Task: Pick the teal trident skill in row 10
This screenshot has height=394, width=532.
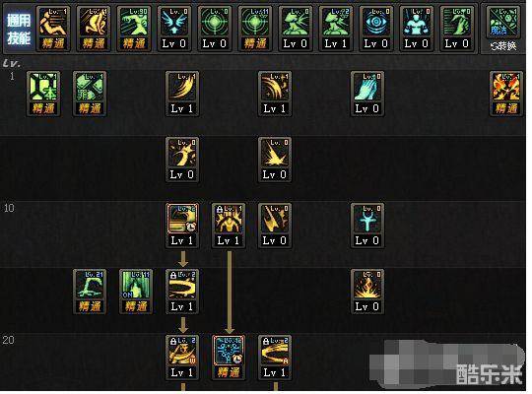Action: click(367, 226)
